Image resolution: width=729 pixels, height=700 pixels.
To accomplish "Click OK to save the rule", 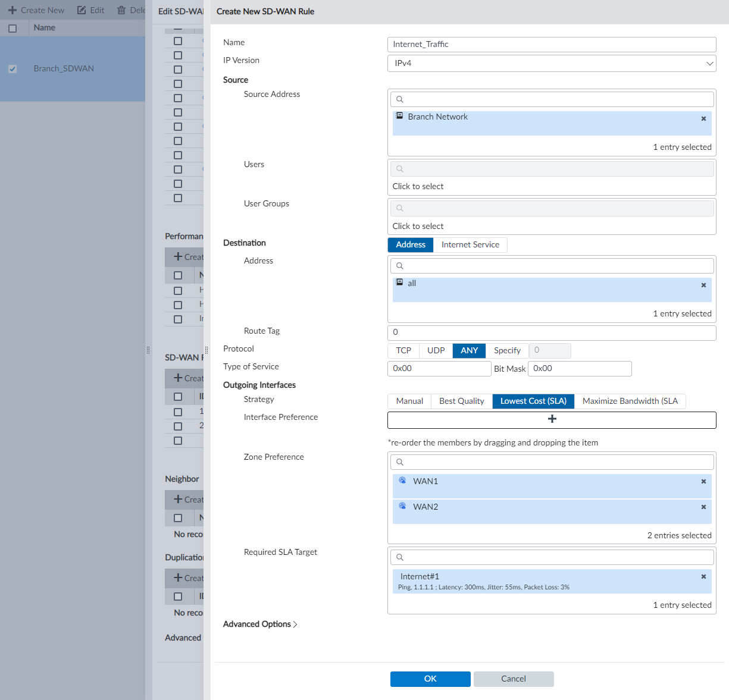I will tap(430, 679).
